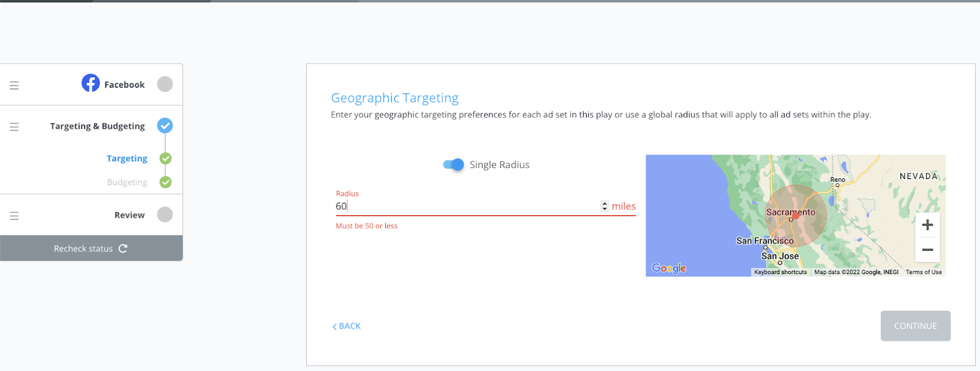
Task: Click the Recheck status refresh icon
Action: [123, 248]
